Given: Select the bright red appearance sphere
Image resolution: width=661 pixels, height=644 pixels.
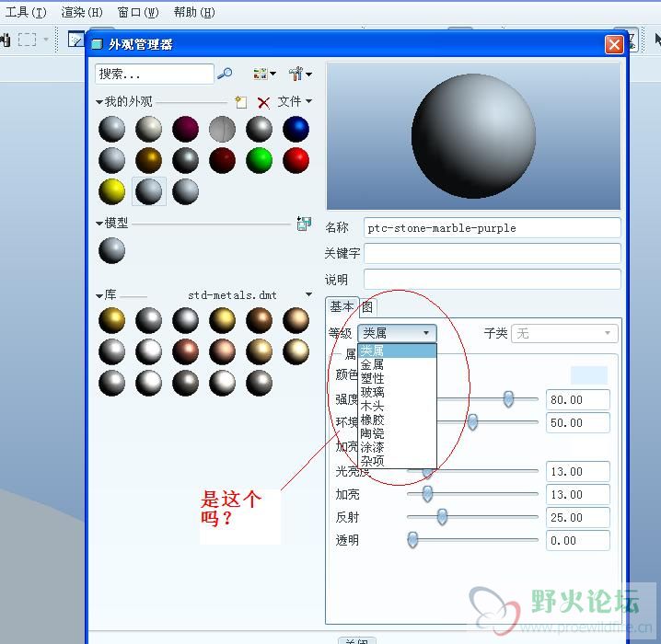Looking at the screenshot, I should coord(296,160).
